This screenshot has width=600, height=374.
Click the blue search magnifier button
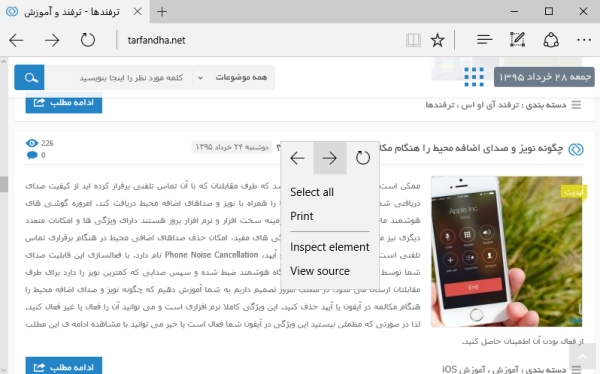[29, 77]
